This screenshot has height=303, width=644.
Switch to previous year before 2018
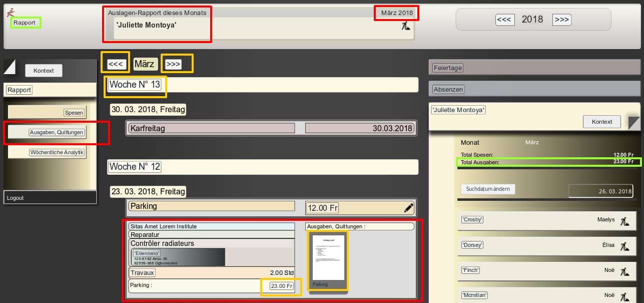[504, 20]
